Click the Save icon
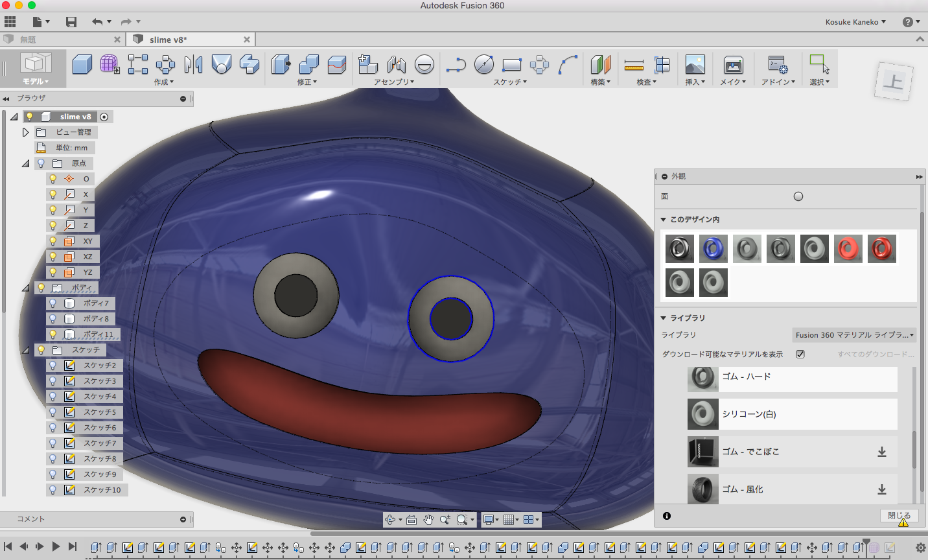 (x=71, y=22)
